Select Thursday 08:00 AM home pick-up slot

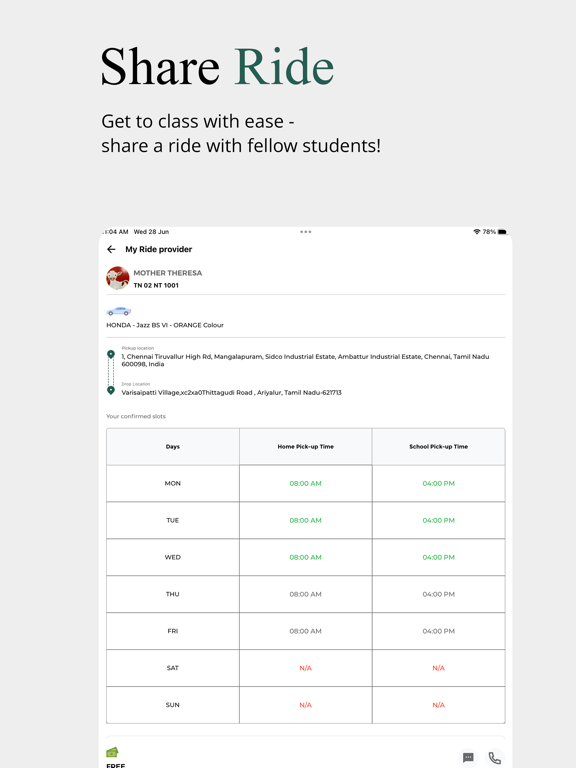(306, 594)
